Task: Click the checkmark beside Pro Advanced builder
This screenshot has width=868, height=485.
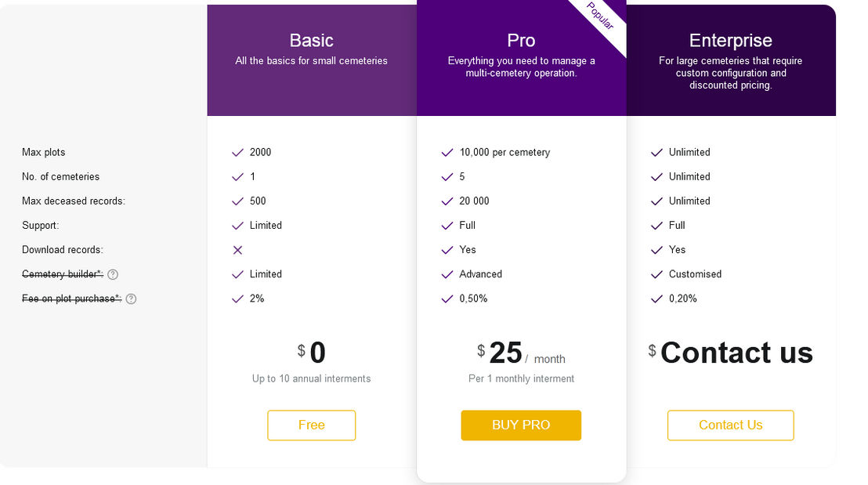Action: [x=447, y=274]
